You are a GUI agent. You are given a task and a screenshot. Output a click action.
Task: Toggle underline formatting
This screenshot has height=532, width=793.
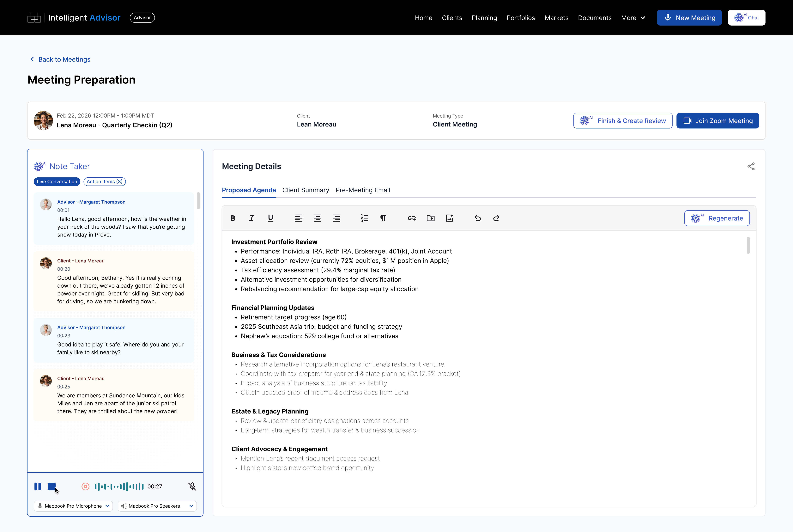(270, 218)
